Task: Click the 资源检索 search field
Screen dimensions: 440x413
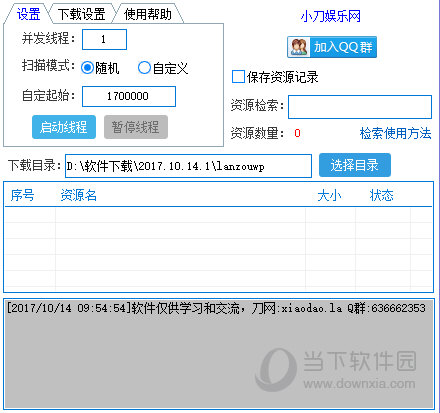Action: click(x=360, y=107)
